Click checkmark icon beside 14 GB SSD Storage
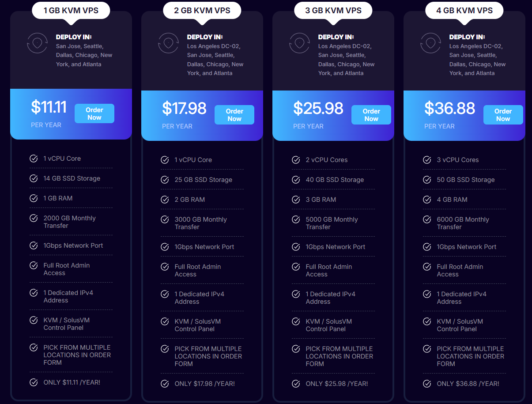The image size is (532, 404). 34,178
